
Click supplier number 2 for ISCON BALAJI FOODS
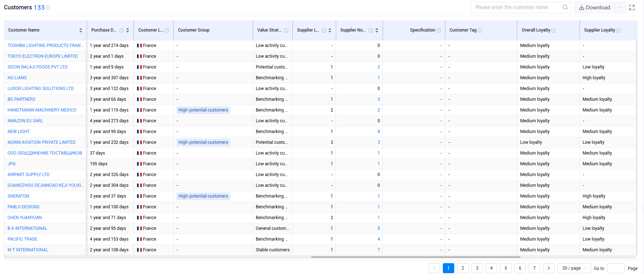tap(379, 67)
